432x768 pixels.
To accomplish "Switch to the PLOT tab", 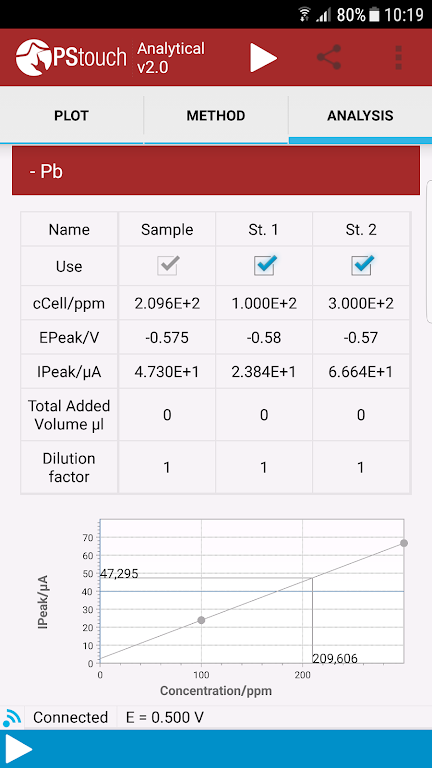I will pyautogui.click(x=72, y=116).
